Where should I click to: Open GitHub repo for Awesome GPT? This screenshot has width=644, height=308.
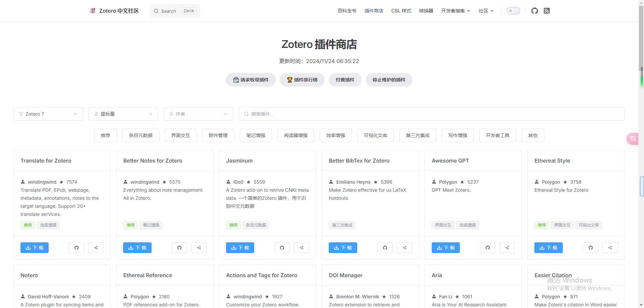click(488, 248)
